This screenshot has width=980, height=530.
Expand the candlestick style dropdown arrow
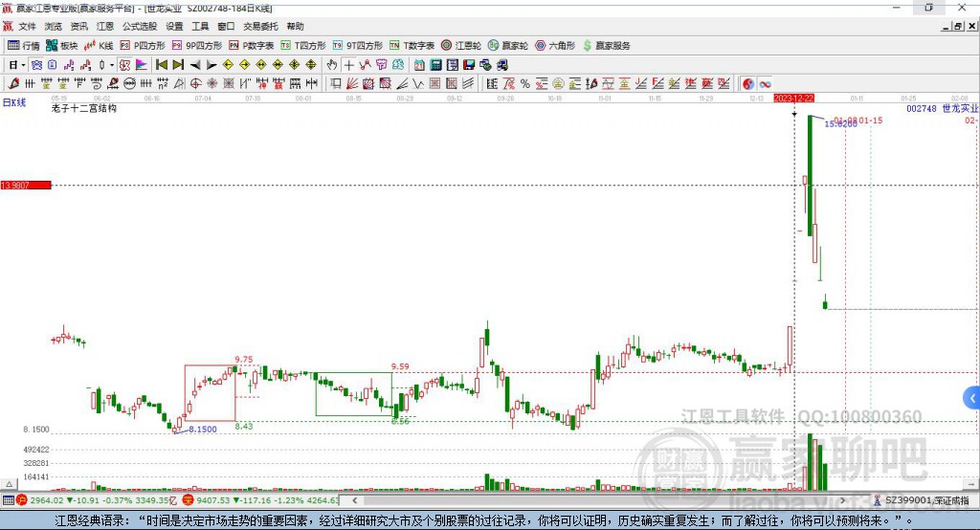pos(112,65)
